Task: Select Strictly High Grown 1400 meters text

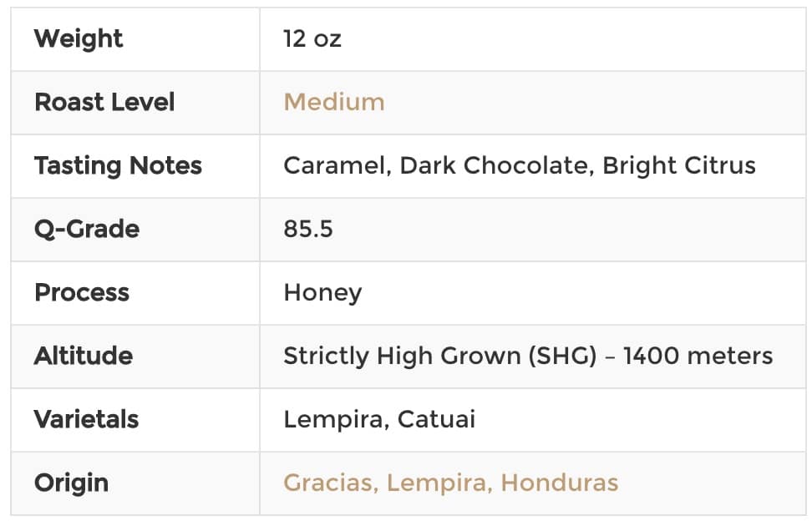Action: click(528, 356)
